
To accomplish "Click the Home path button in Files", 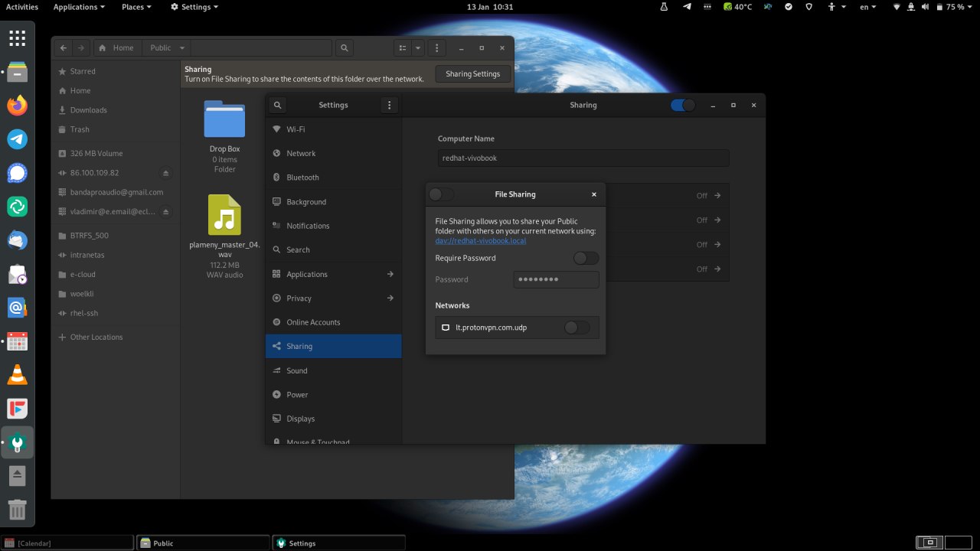I will [x=116, y=47].
